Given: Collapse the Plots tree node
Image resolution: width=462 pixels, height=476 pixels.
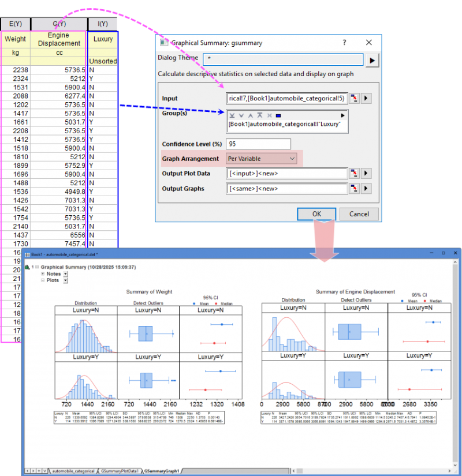Looking at the screenshot, I should tap(43, 280).
